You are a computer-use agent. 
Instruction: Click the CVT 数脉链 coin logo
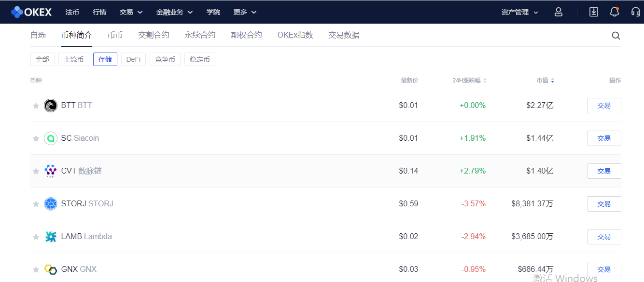coord(51,171)
